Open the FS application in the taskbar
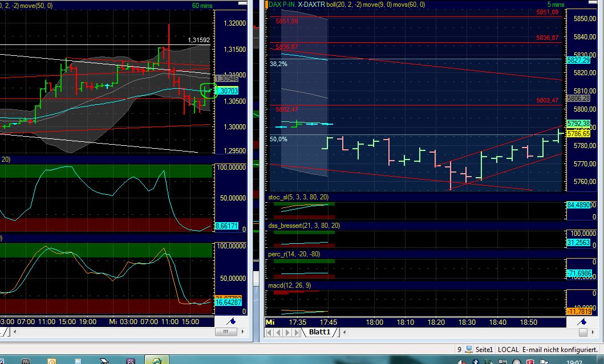Viewport: 604px width, 364px height. (x=130, y=361)
